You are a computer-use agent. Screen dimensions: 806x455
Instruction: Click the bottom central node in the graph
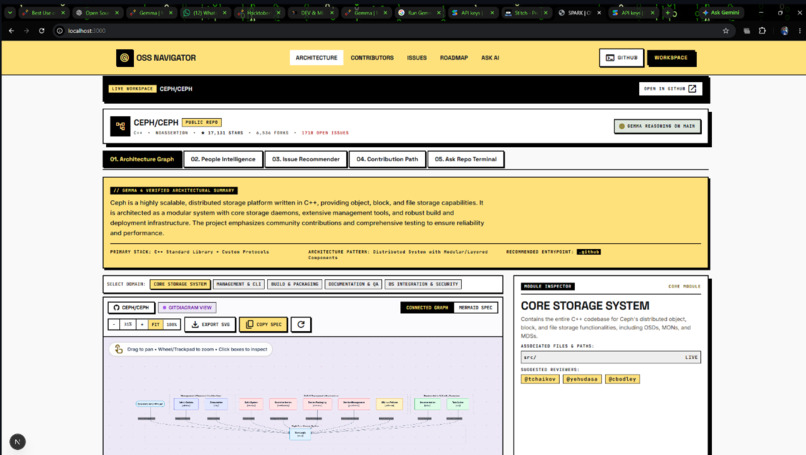click(x=300, y=434)
